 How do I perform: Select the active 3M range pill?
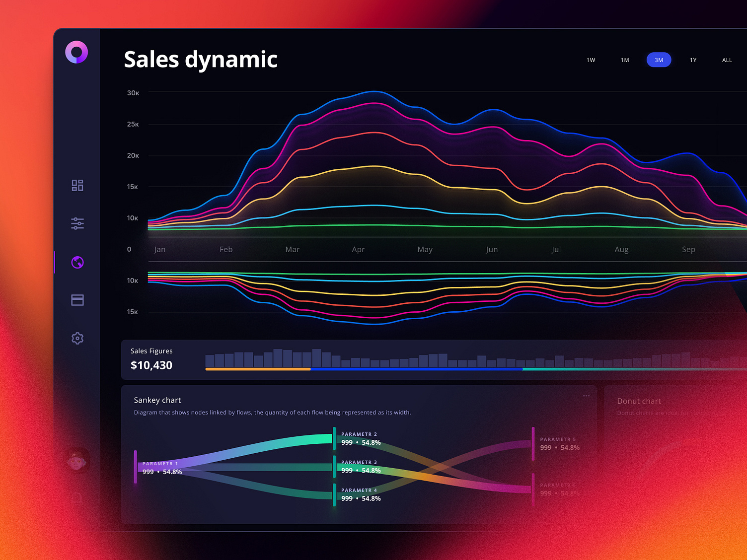click(659, 60)
